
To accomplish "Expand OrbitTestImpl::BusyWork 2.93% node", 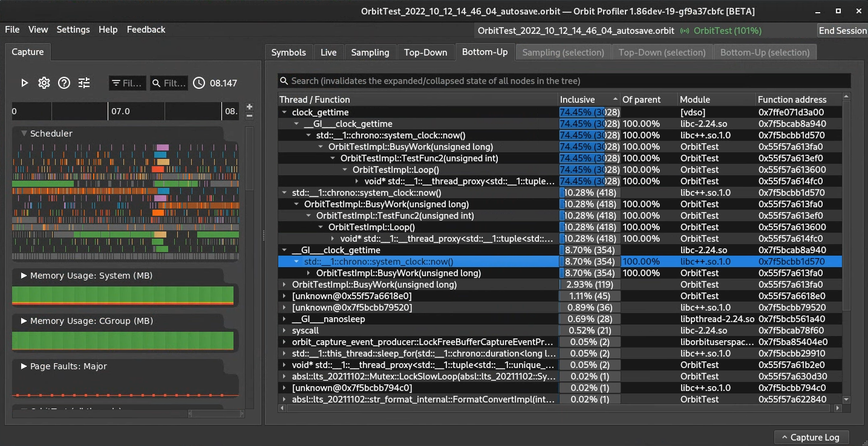I will [284, 285].
